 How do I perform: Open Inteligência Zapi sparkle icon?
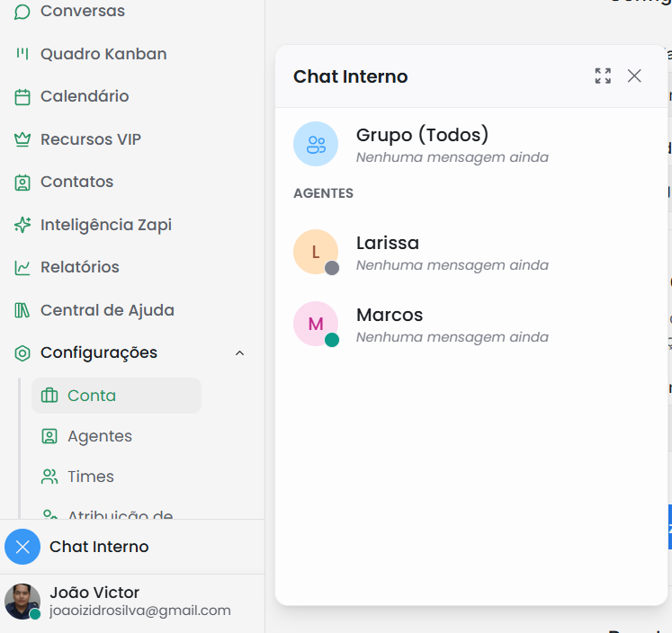[22, 225]
